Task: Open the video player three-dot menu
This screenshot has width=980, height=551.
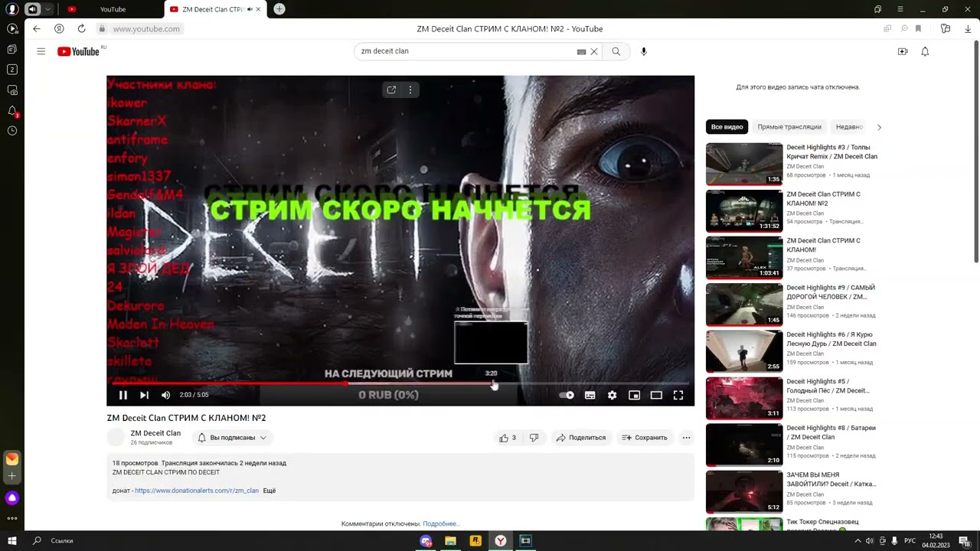Action: click(x=410, y=90)
